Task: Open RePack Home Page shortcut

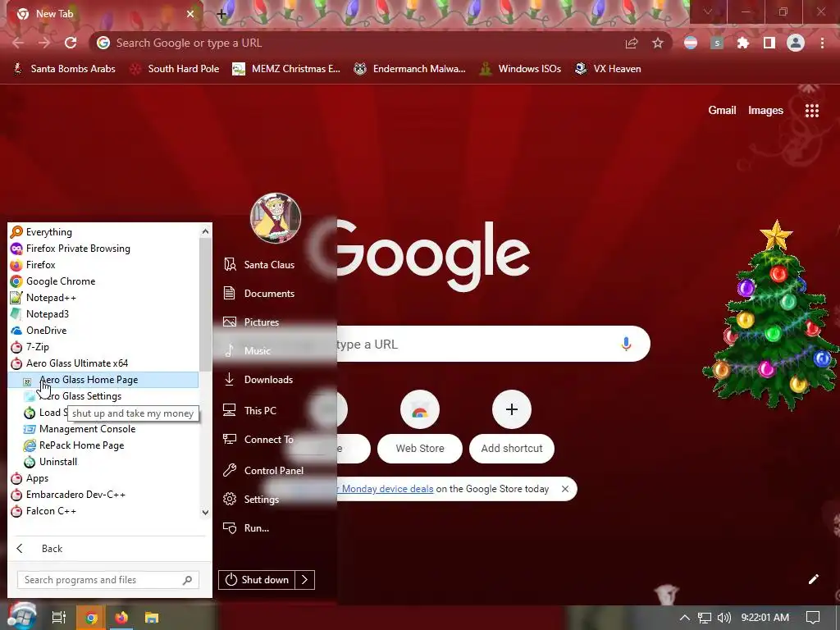Action: [x=103, y=445]
